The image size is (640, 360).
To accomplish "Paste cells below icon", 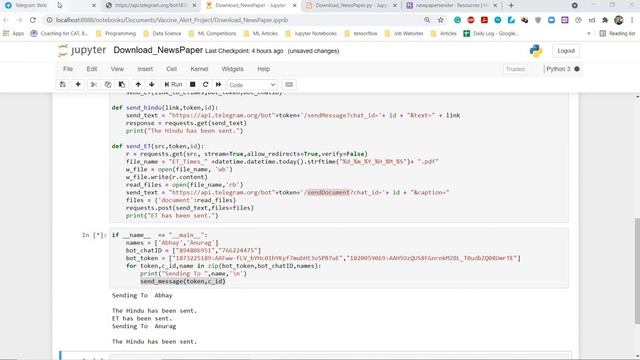I will (x=122, y=84).
